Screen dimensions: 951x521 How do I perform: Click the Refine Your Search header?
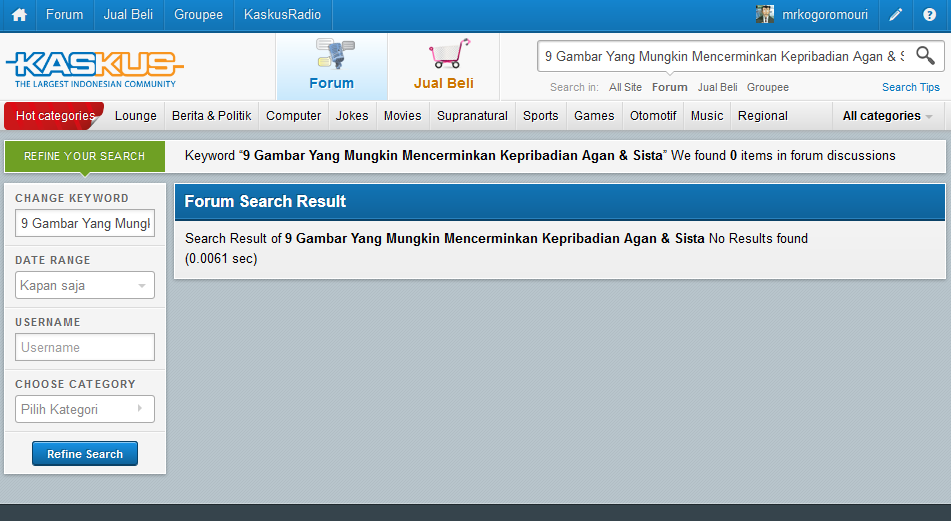pos(85,156)
